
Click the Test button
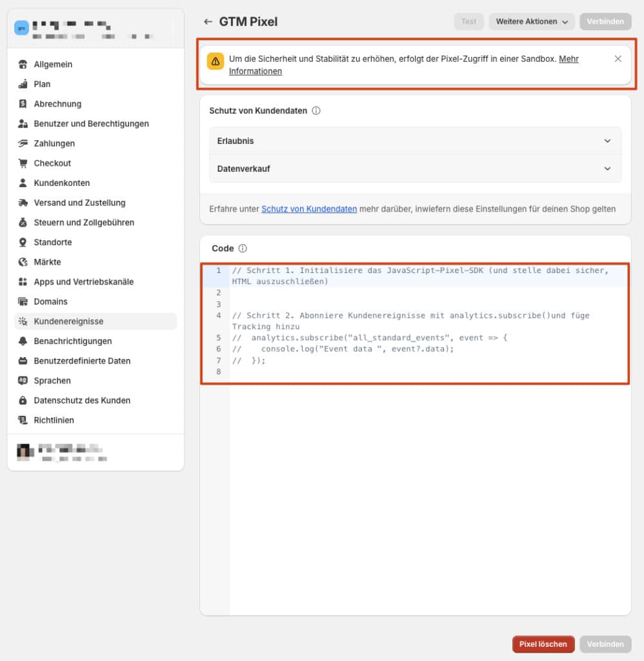(x=468, y=21)
